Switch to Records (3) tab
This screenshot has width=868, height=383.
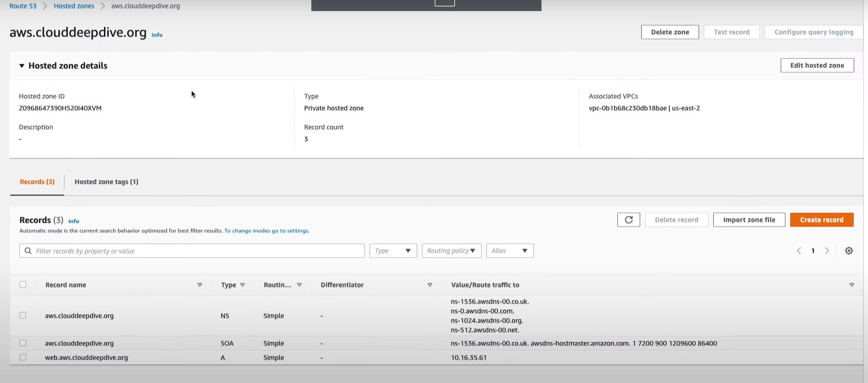coord(37,182)
